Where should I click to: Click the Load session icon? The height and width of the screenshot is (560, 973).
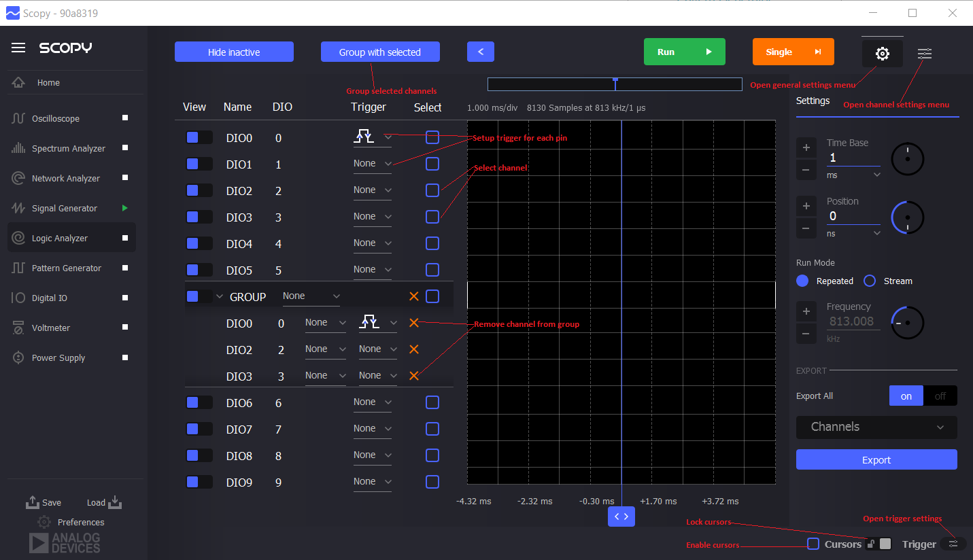[115, 502]
